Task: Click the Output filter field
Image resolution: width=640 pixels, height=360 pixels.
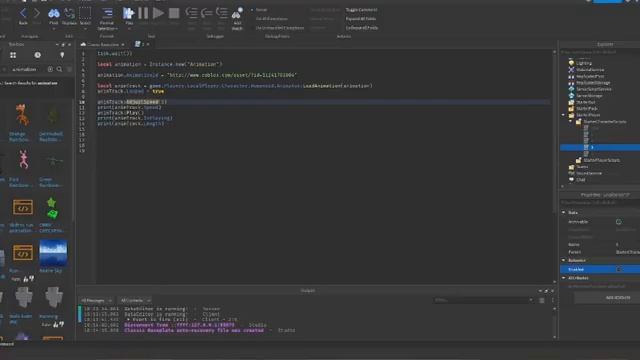Action: [x=483, y=300]
